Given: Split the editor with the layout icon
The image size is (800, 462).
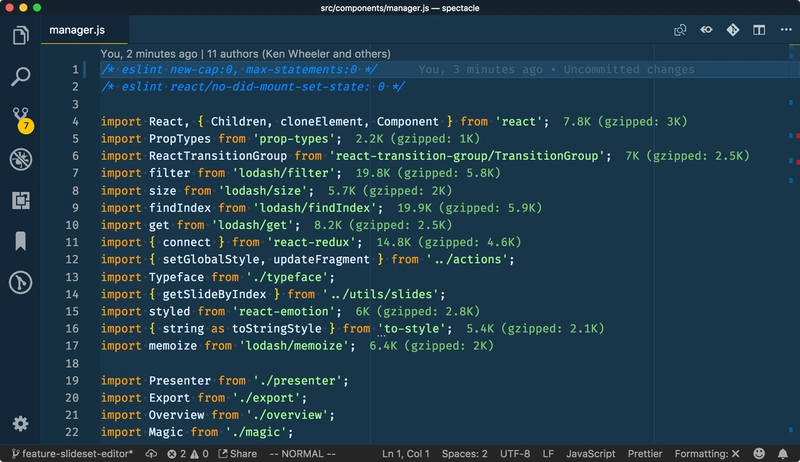Looking at the screenshot, I should pyautogui.click(x=759, y=30).
